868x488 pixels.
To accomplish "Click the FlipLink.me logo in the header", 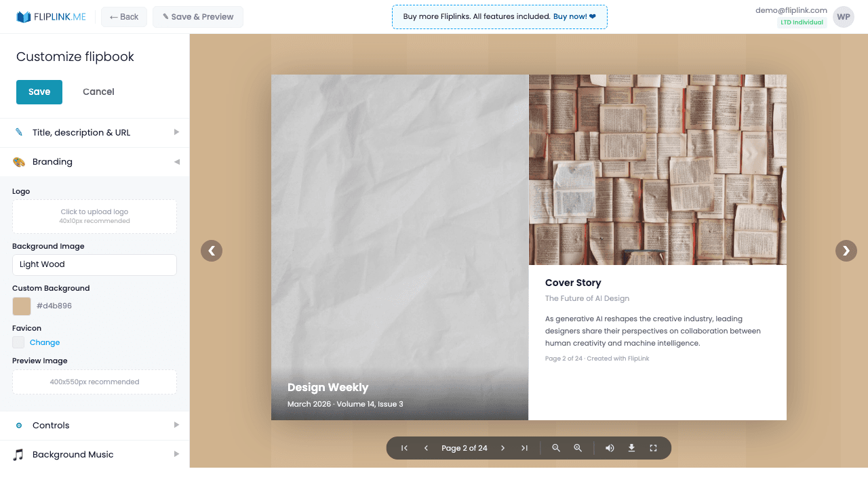I will point(51,17).
